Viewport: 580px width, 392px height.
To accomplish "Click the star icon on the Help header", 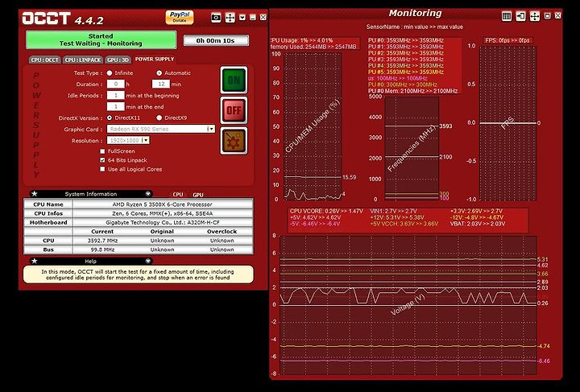I will pyautogui.click(x=35, y=262).
